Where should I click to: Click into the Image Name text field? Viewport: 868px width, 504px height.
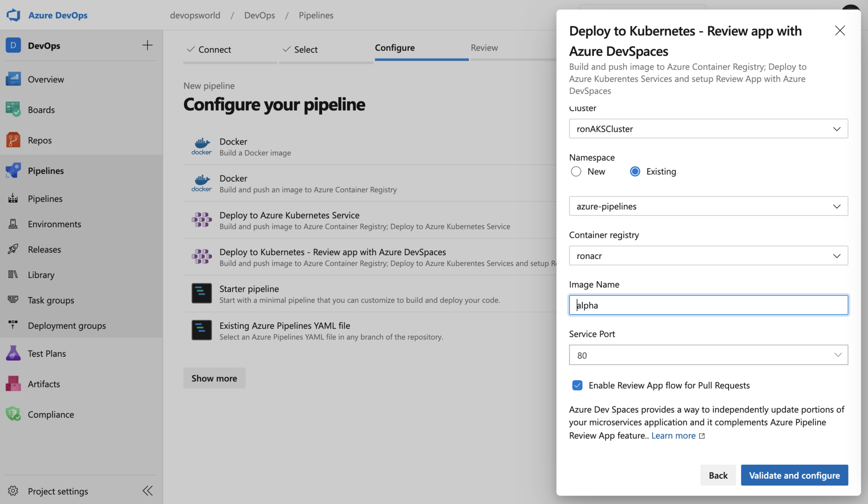click(x=708, y=305)
